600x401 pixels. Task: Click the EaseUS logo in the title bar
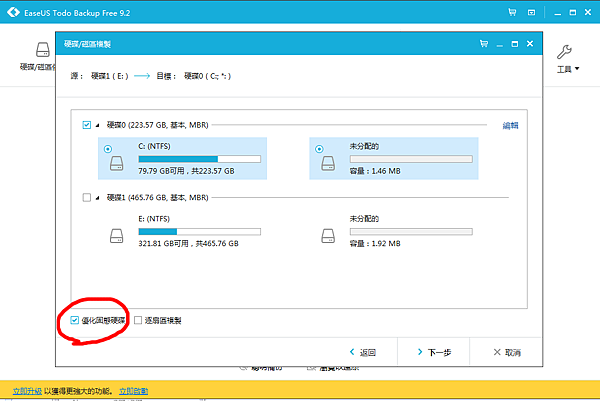pyautogui.click(x=13, y=12)
